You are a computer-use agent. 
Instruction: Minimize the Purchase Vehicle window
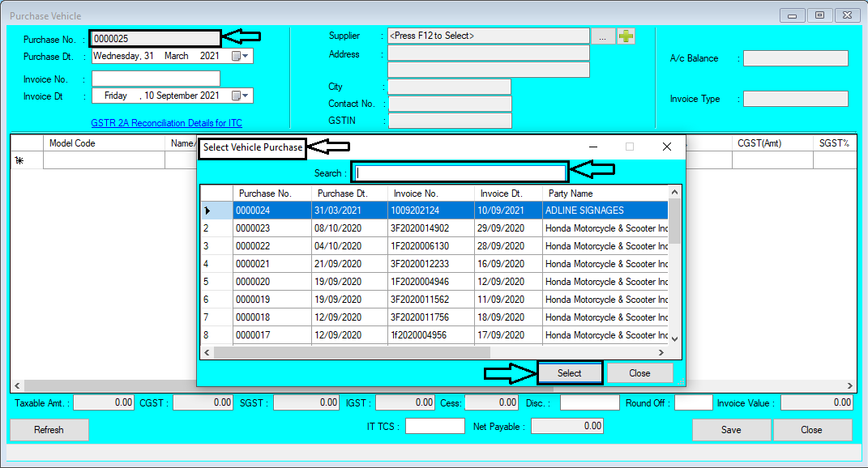792,15
